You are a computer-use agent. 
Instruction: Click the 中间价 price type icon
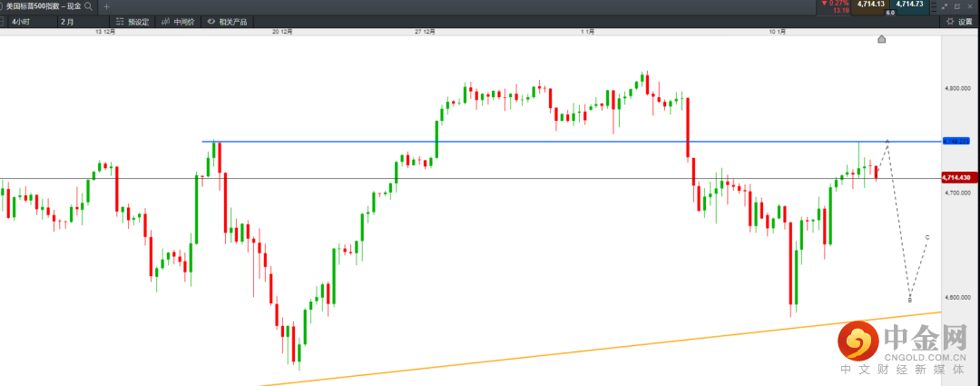pos(166,21)
